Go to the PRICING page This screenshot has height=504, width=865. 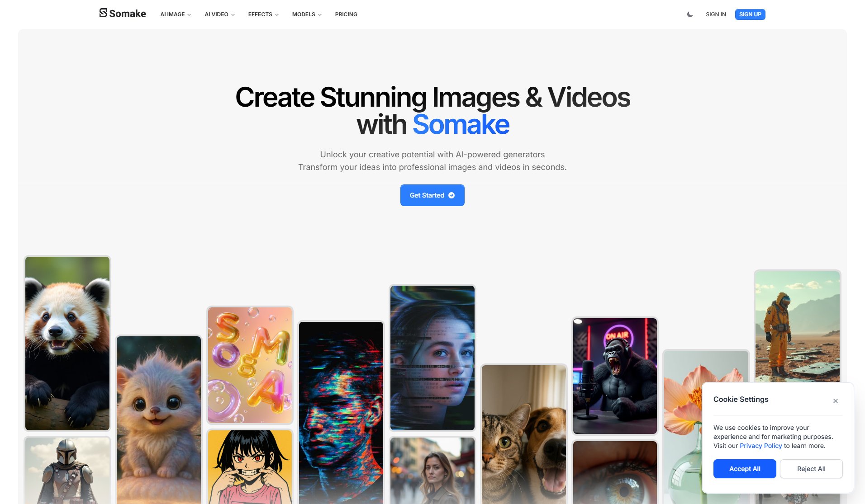[346, 14]
